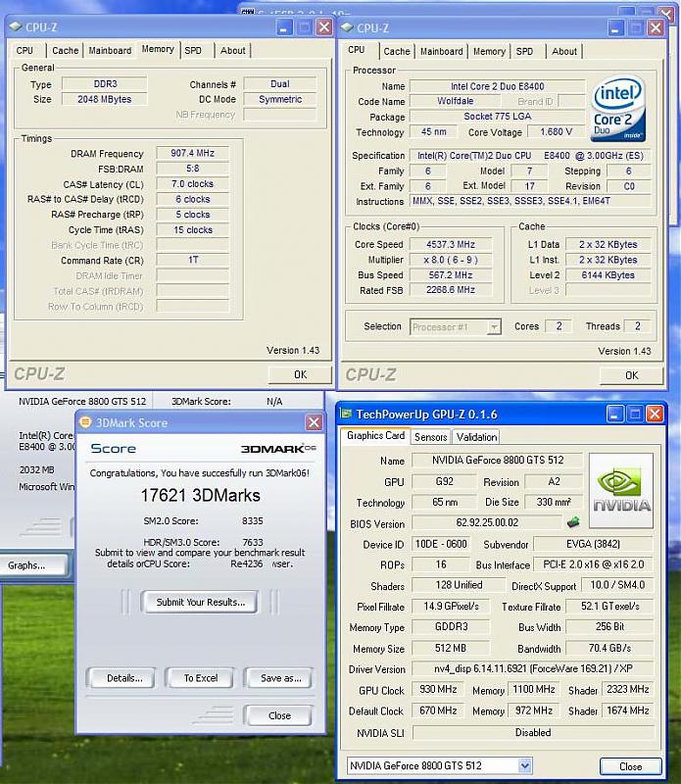Select SPD tab in right CPU-Z window
Screen dimensions: 681x784
pos(524,52)
